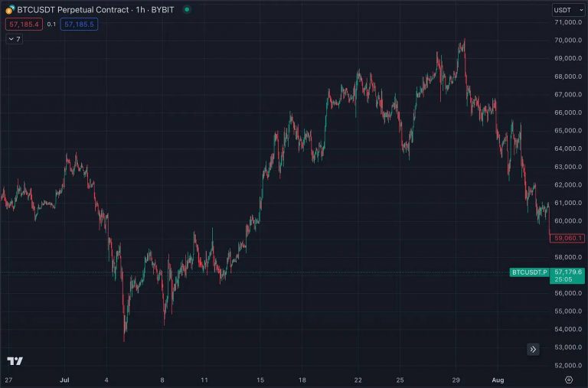Click the 29 date label on time axis

point(456,380)
